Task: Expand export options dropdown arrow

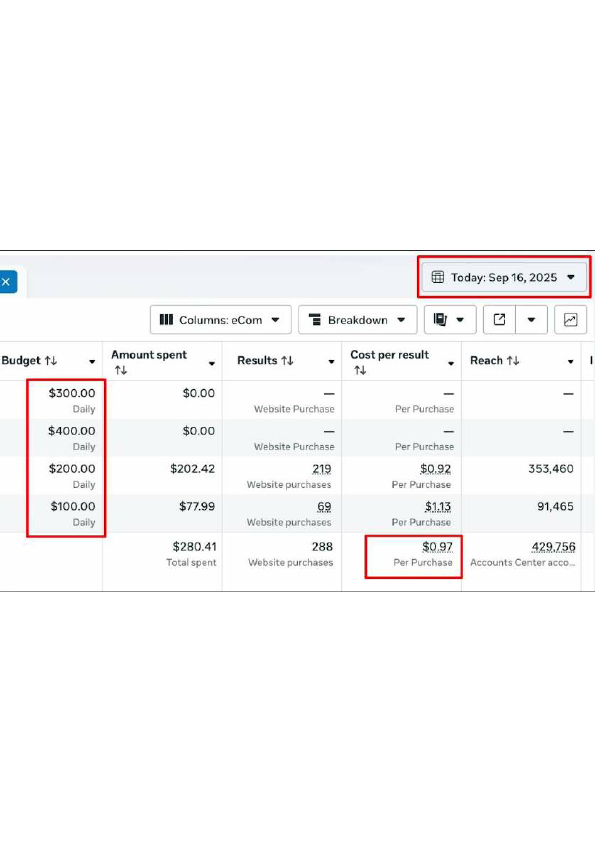Action: (x=531, y=320)
